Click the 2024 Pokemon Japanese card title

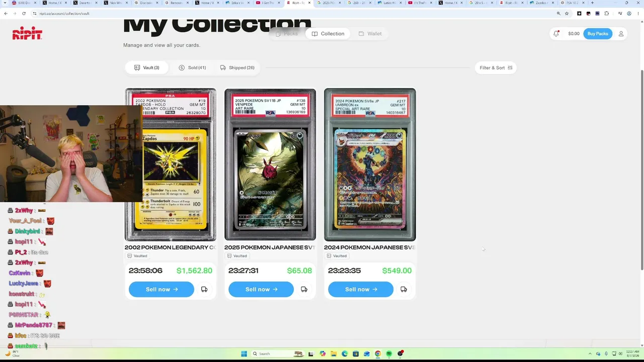point(369,247)
